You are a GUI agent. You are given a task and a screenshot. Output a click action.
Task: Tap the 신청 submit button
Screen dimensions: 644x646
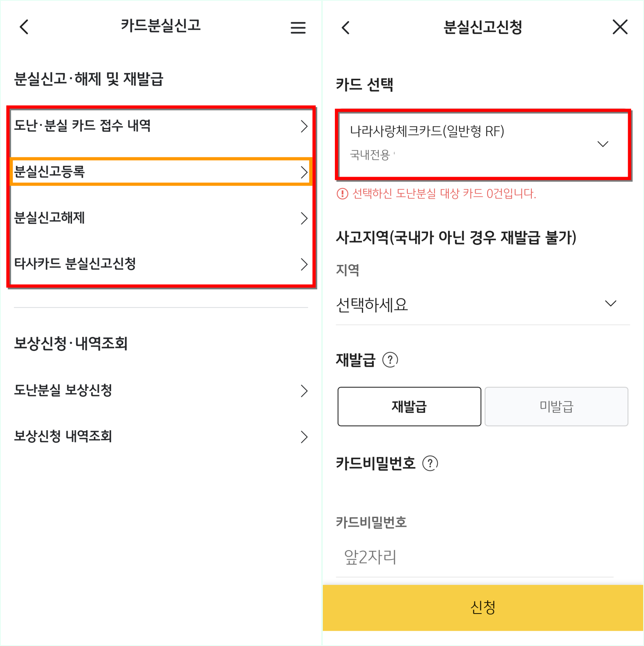482,607
